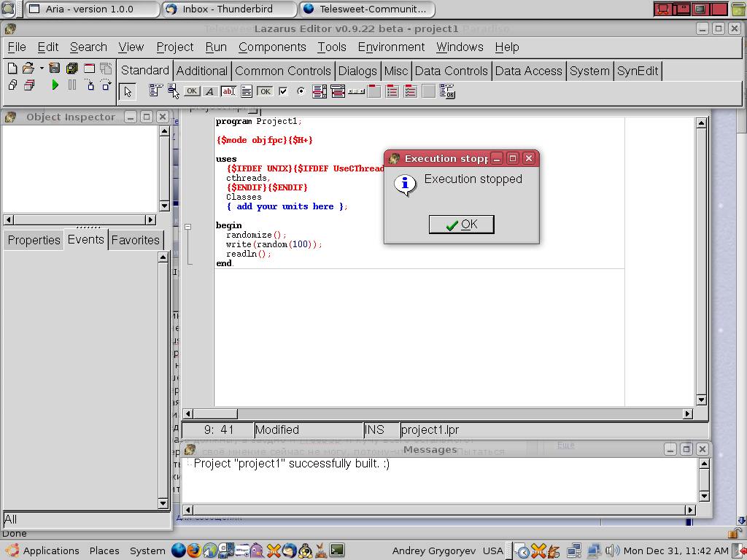Click the Save file toolbar icon
This screenshot has height=560, width=747.
click(54, 69)
